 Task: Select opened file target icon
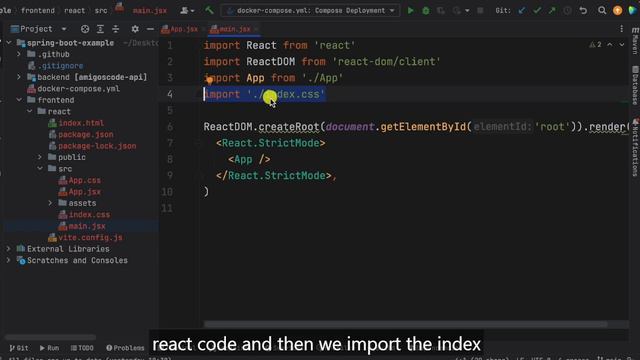(85, 29)
